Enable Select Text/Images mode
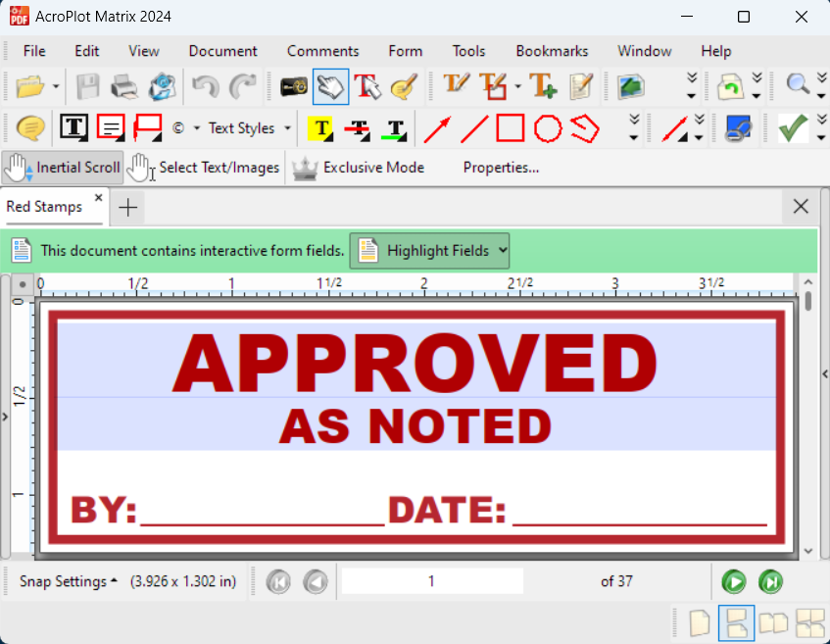Screen dimensions: 830x644 tap(204, 168)
